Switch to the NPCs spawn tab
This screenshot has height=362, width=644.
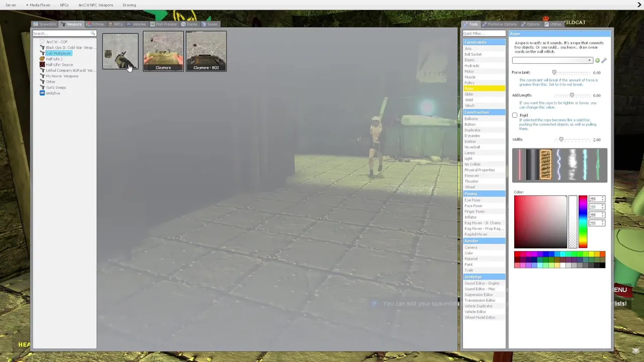coord(116,24)
